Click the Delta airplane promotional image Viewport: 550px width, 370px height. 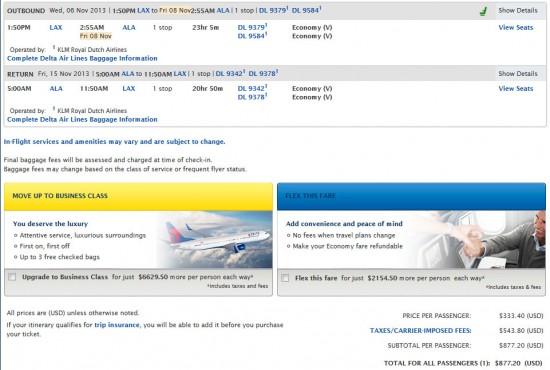[214, 240]
